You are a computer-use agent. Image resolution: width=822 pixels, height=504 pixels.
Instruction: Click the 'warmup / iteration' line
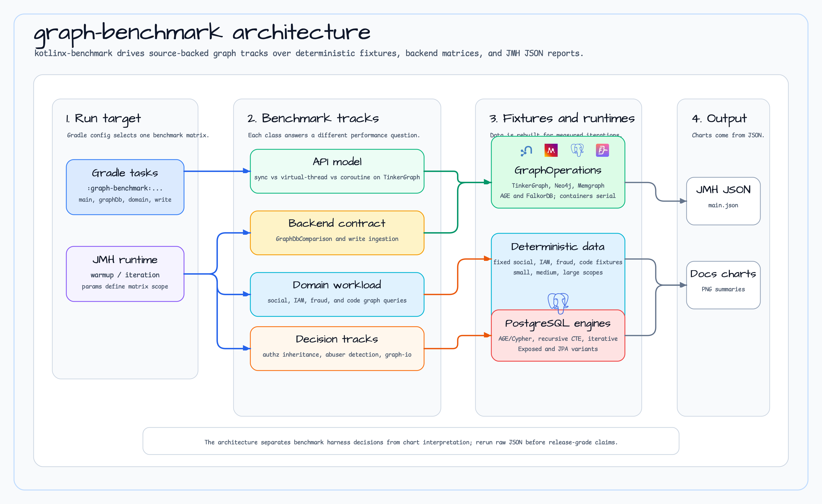[125, 275]
